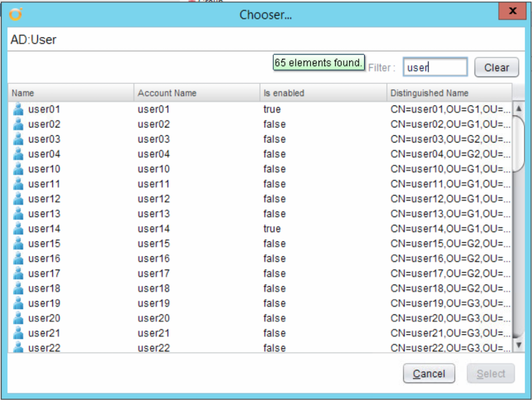Close the Chooser dialog window
Image resolution: width=532 pixels, height=400 pixels.
point(512,11)
